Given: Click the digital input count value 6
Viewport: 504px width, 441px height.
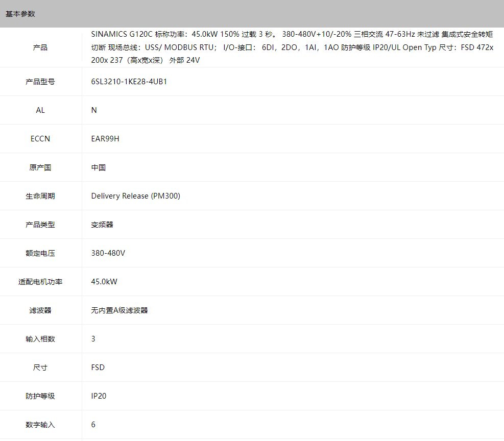Looking at the screenshot, I should 93,425.
